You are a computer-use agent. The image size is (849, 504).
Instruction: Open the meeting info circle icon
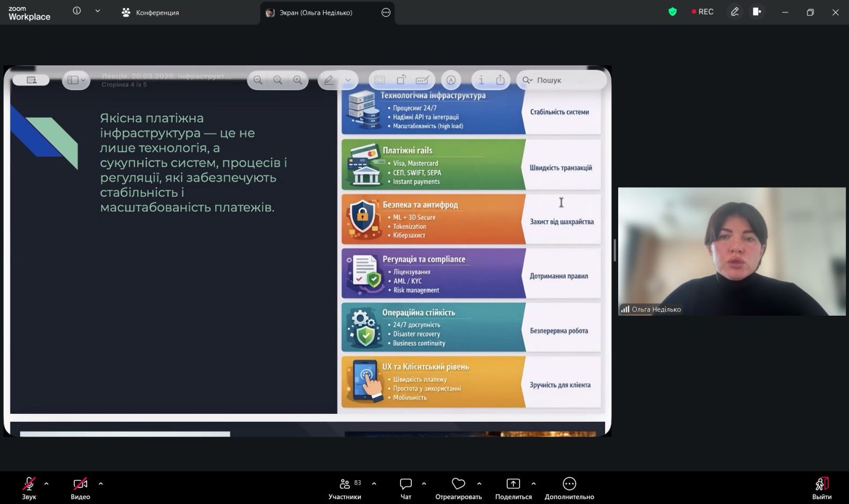point(77,11)
